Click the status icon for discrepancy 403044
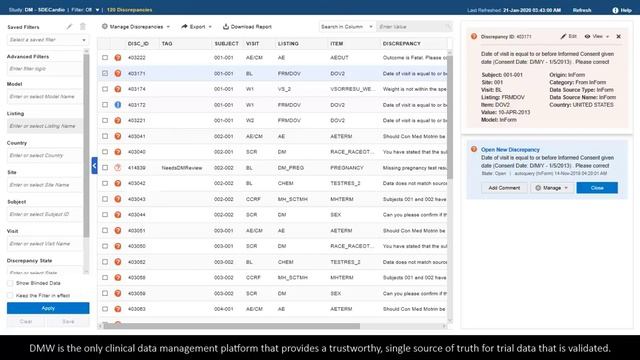Screen dimensions: 640x360 coord(118,215)
